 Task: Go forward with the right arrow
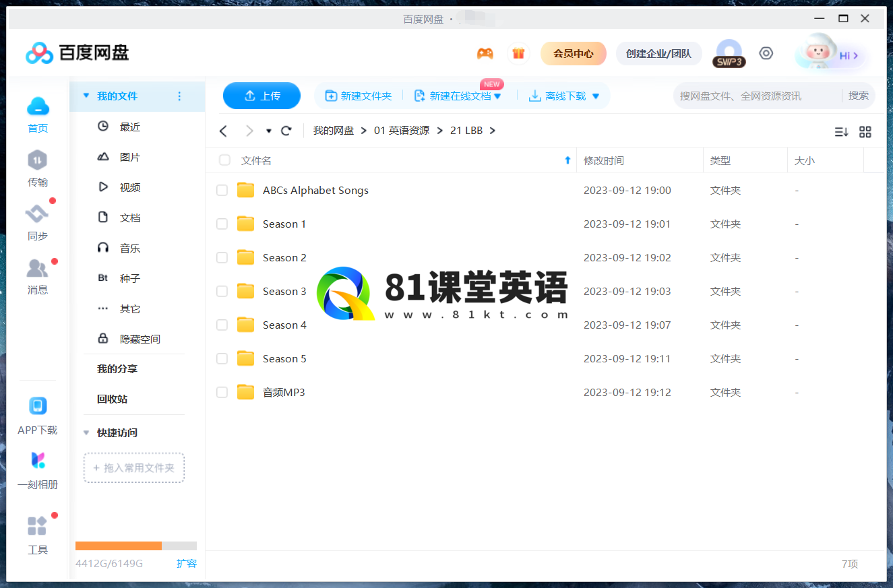click(249, 131)
